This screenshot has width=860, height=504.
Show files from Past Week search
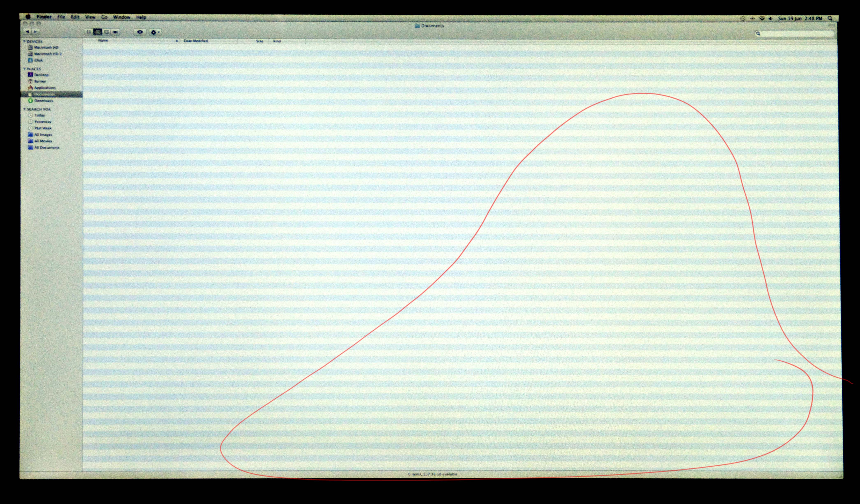(x=40, y=128)
